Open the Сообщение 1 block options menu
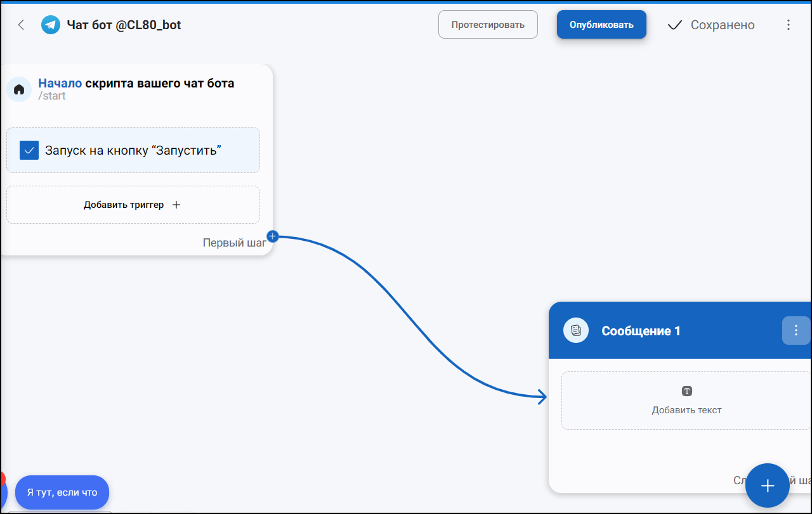812x514 pixels. 796,330
